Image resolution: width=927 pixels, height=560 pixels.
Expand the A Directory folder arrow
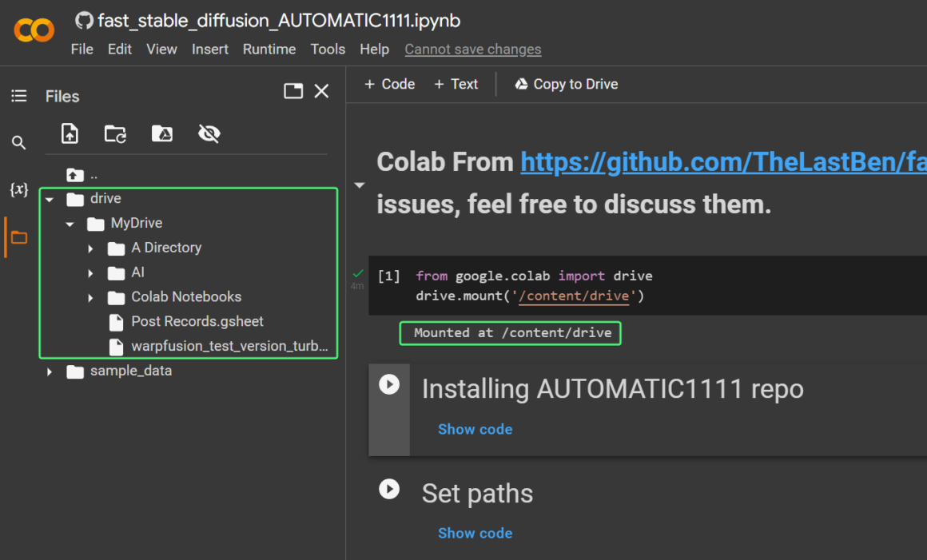click(90, 248)
